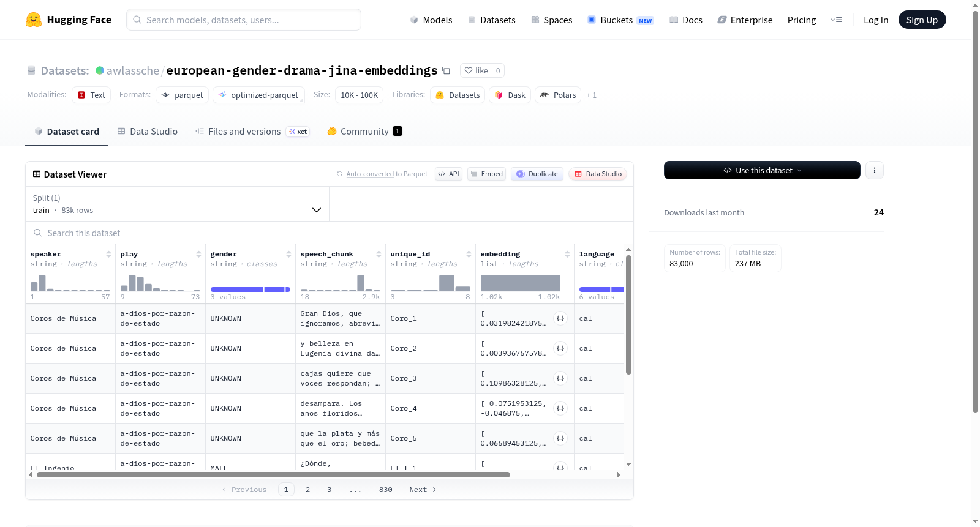This screenshot has height=527, width=980.
Task: Expand embedding cell for Coro_5 row
Action: (x=560, y=438)
